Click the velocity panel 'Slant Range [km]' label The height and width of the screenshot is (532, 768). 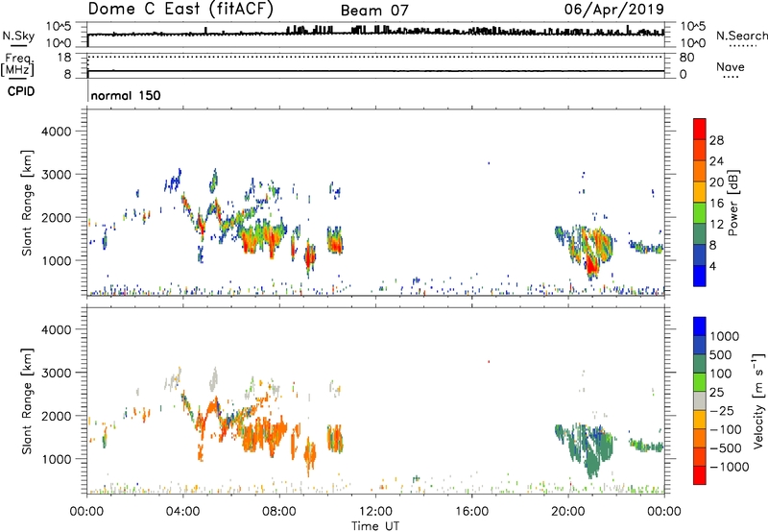click(27, 401)
